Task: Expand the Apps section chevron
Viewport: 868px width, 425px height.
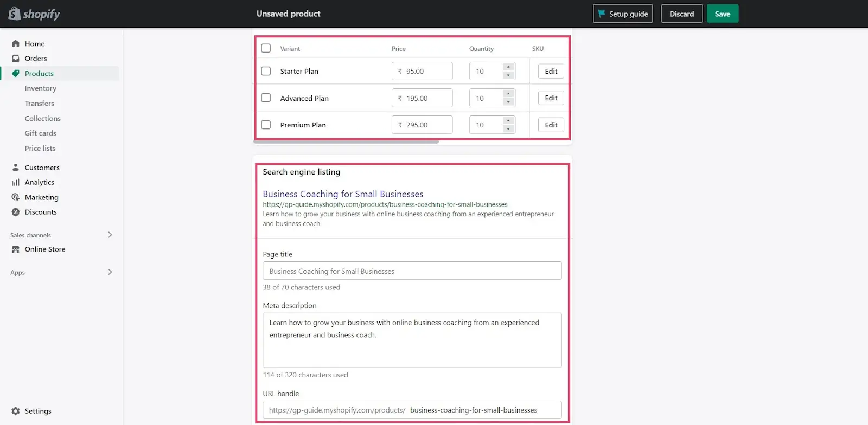Action: pos(110,272)
